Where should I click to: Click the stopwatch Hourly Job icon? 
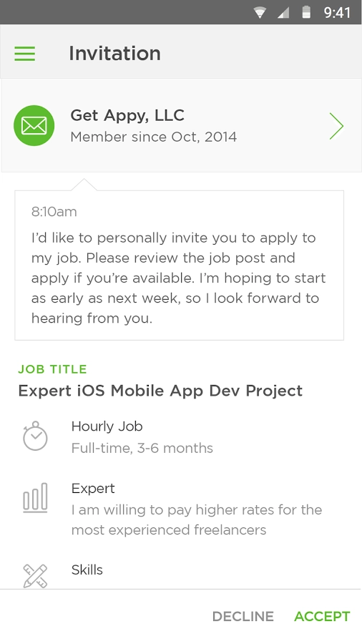pos(35,436)
